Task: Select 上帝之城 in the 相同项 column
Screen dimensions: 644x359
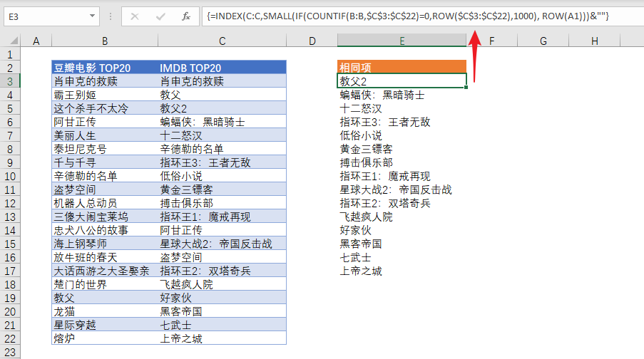Action: pyautogui.click(x=402, y=271)
